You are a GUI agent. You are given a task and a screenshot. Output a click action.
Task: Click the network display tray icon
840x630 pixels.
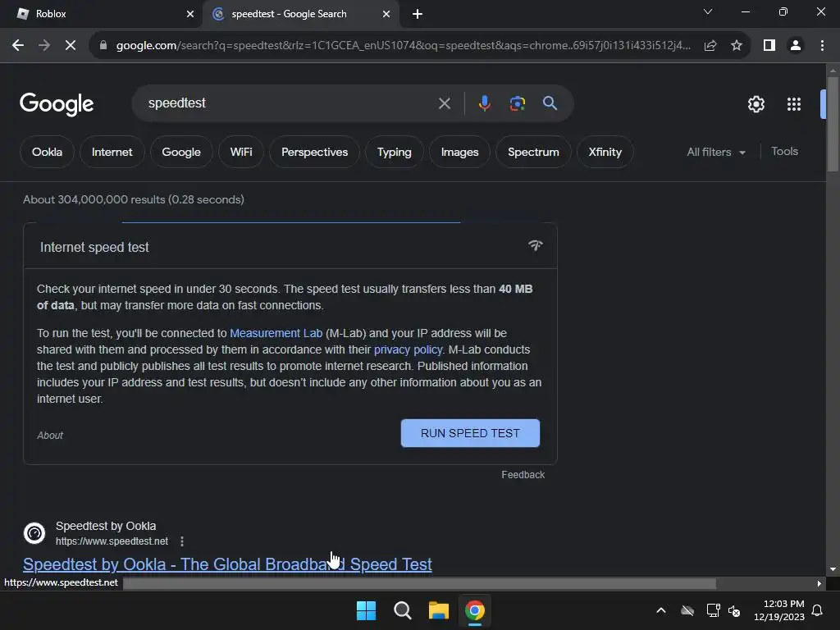[x=713, y=610]
